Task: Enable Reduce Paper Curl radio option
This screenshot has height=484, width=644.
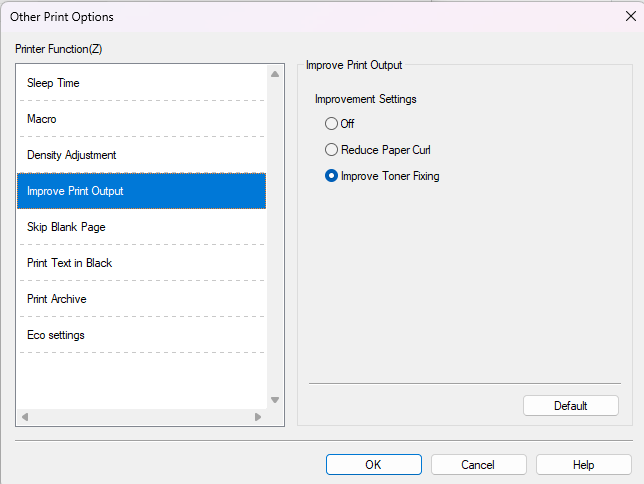Action: pos(332,150)
